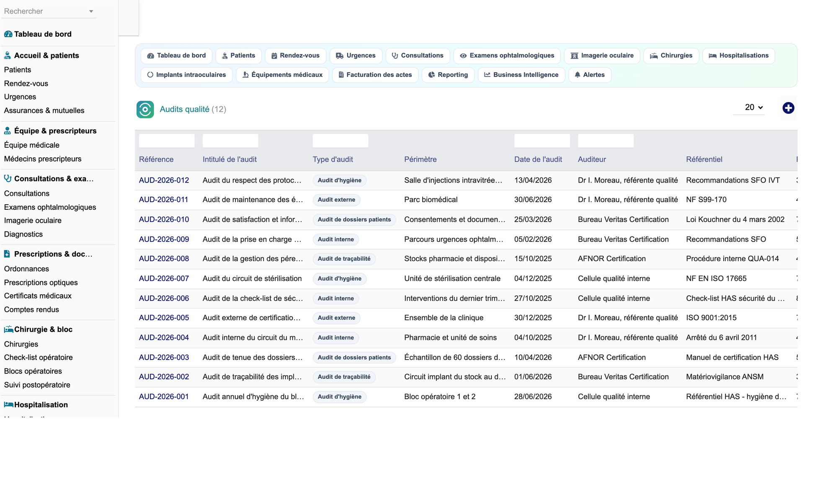
Task: Switch to the Rendez-vous tab
Action: 295,56
